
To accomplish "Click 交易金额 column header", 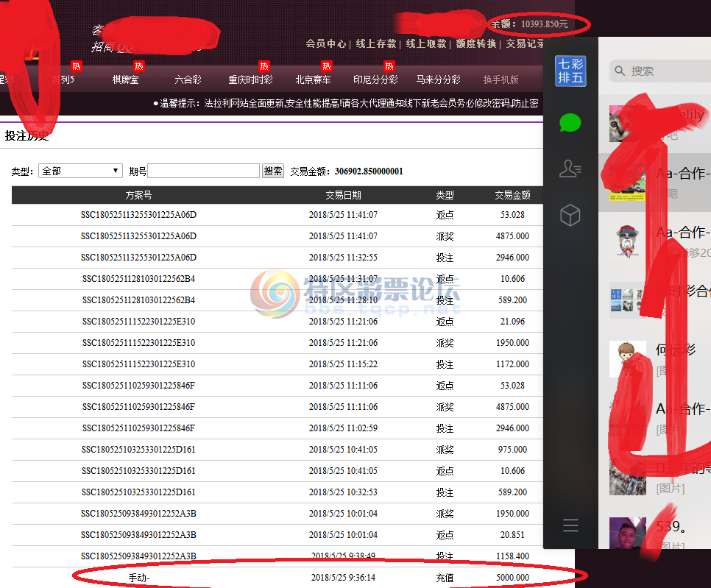I will click(512, 195).
